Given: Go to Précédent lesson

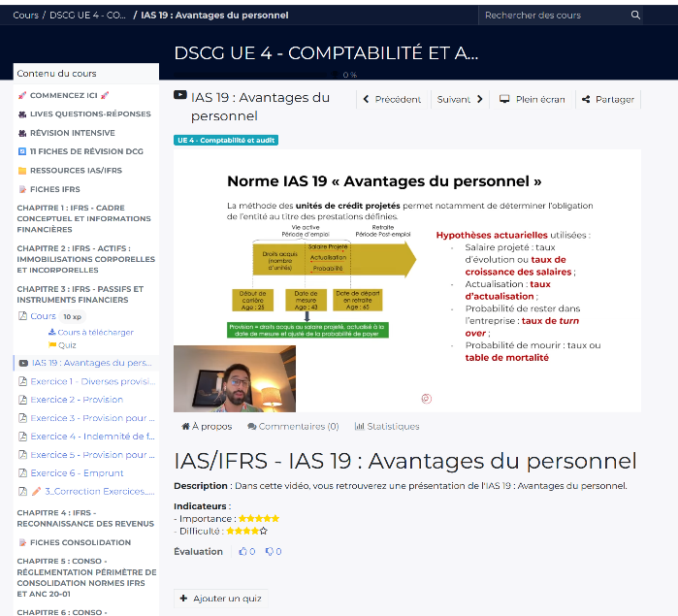Looking at the screenshot, I should [392, 99].
